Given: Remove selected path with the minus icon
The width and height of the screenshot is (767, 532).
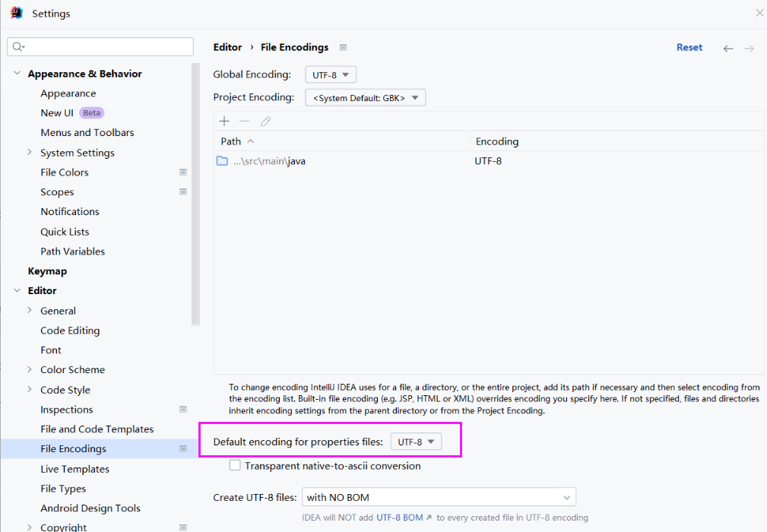Looking at the screenshot, I should pos(245,122).
